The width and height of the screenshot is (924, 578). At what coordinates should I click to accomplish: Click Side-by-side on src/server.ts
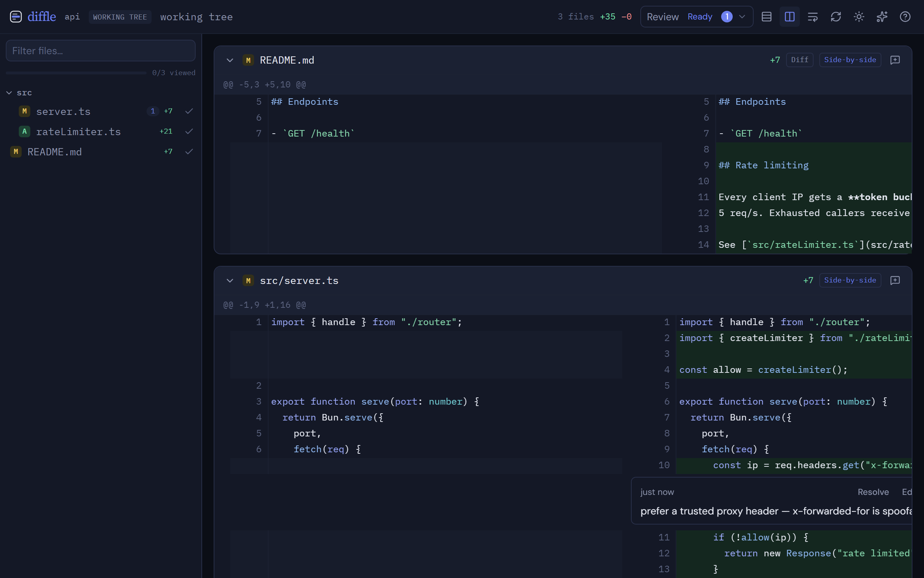pyautogui.click(x=850, y=280)
